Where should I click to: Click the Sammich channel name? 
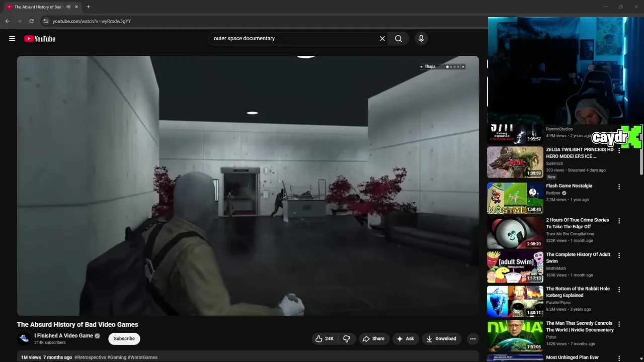(x=554, y=164)
